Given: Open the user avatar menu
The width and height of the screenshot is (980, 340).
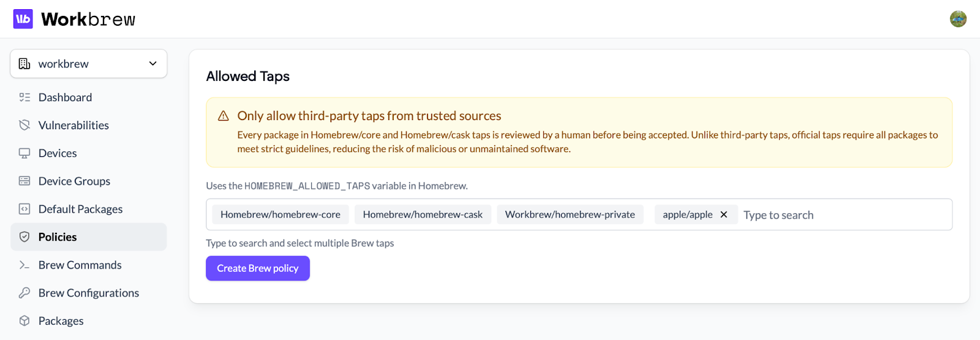Looking at the screenshot, I should [x=958, y=19].
